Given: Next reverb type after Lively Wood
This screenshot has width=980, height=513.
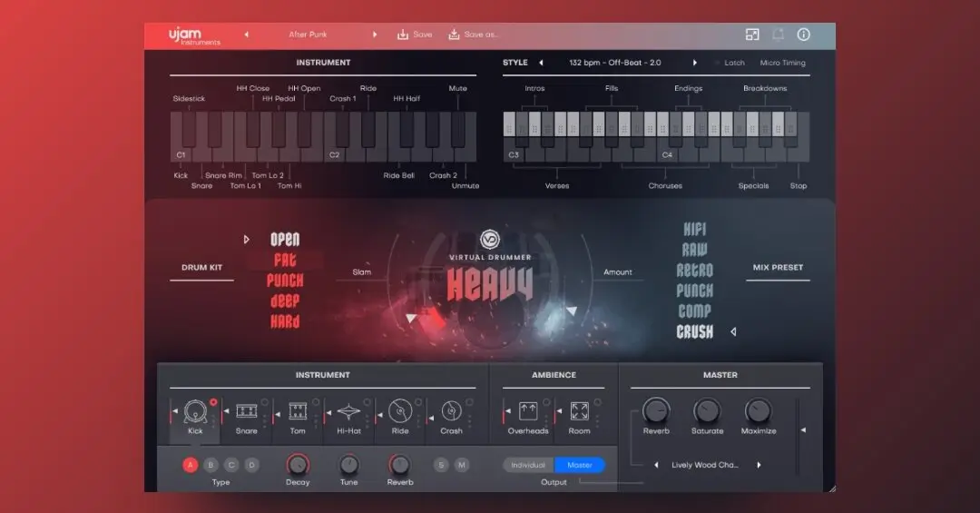Looking at the screenshot, I should [759, 465].
